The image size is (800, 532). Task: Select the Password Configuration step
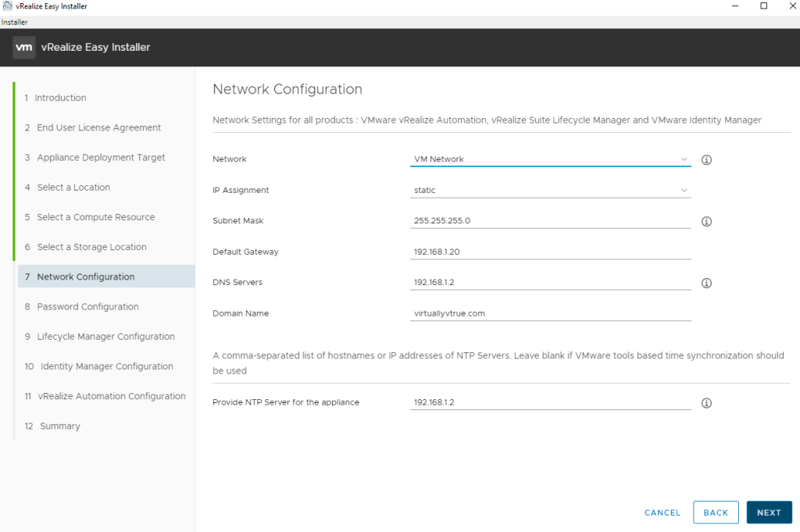tap(87, 306)
